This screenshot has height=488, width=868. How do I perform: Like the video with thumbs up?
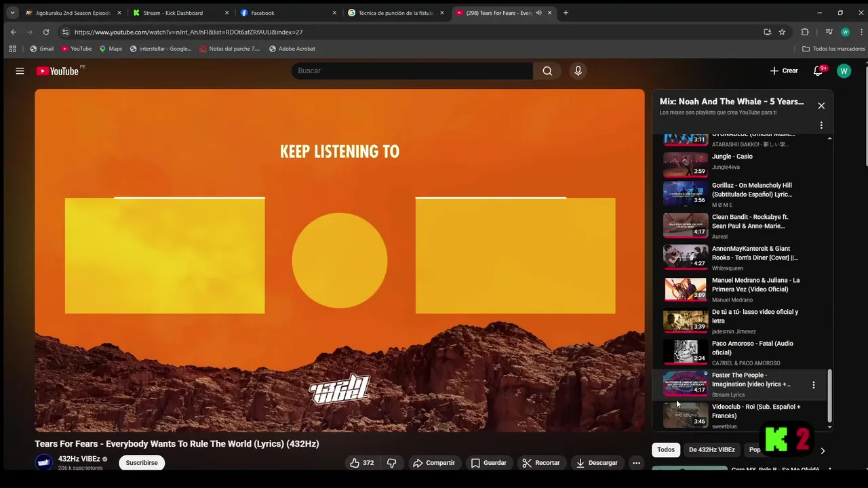coord(362,463)
